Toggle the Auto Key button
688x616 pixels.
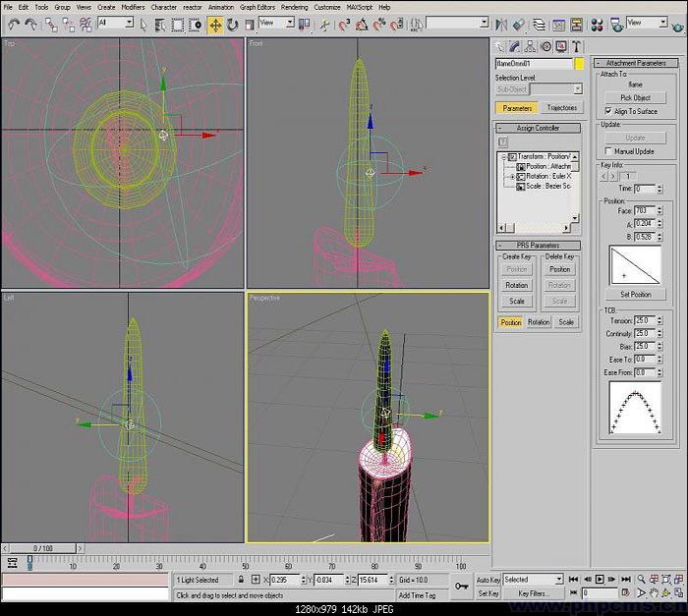click(487, 580)
